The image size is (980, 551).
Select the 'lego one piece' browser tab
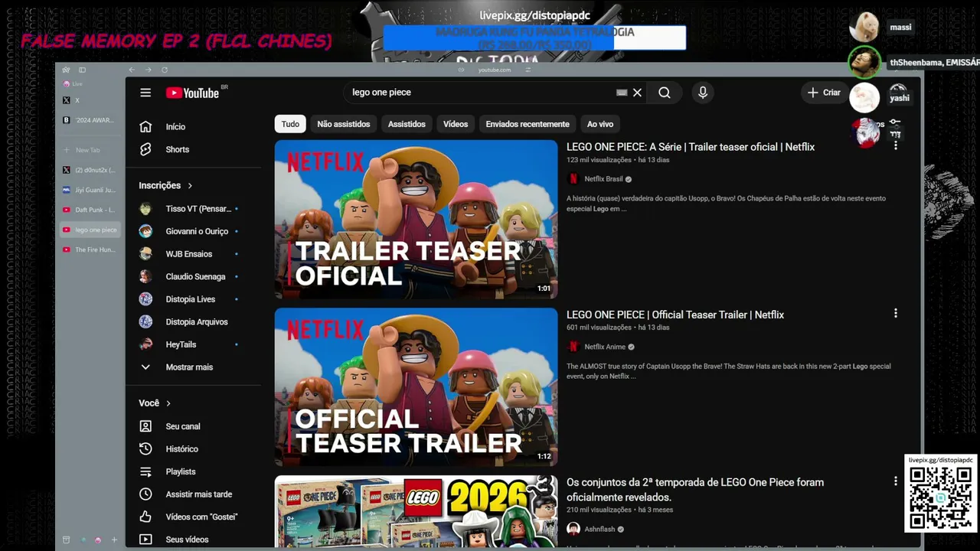[x=89, y=230]
